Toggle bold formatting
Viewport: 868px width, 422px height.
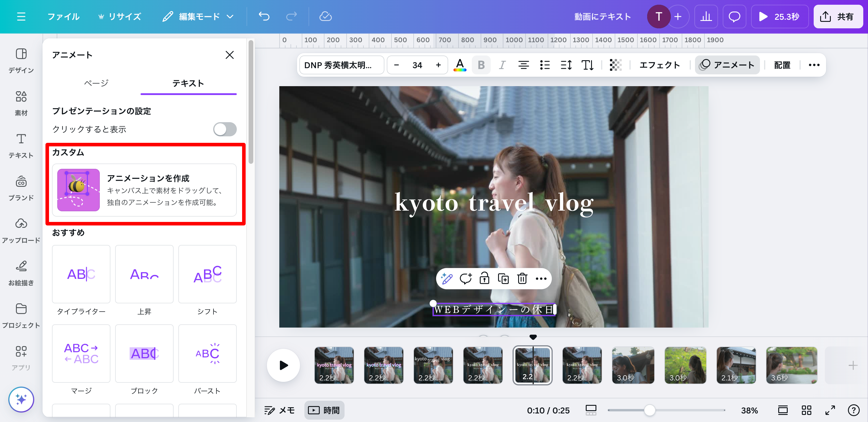pyautogui.click(x=481, y=65)
